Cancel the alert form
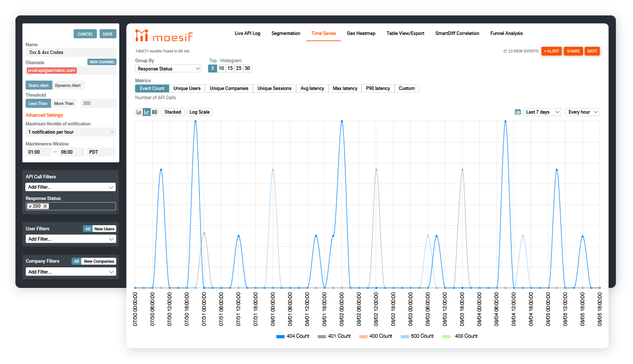Screen dimensions: 633x364 85,34
